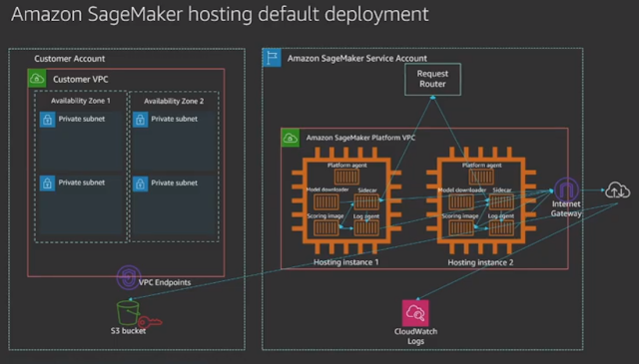
Task: Click the 'VPC Endpoints' label
Action: tap(165, 282)
